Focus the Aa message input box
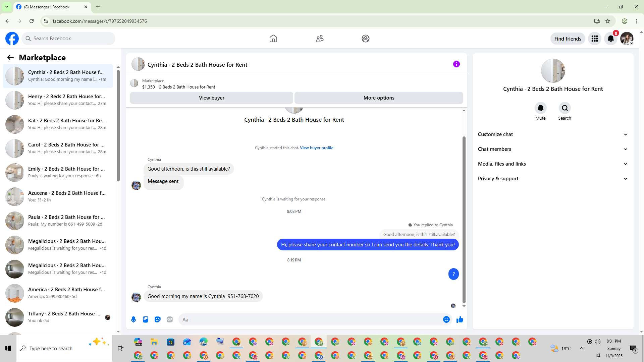 click(x=311, y=319)
